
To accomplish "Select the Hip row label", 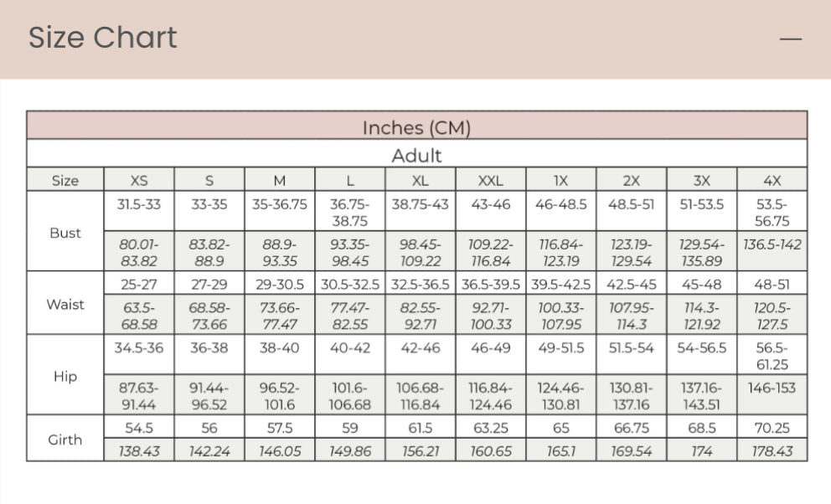I will pos(65,376).
